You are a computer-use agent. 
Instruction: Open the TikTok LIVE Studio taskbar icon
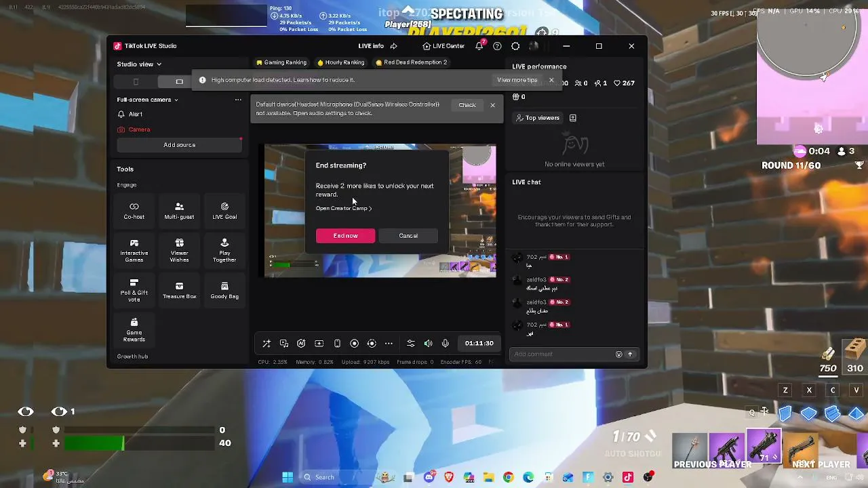627,477
